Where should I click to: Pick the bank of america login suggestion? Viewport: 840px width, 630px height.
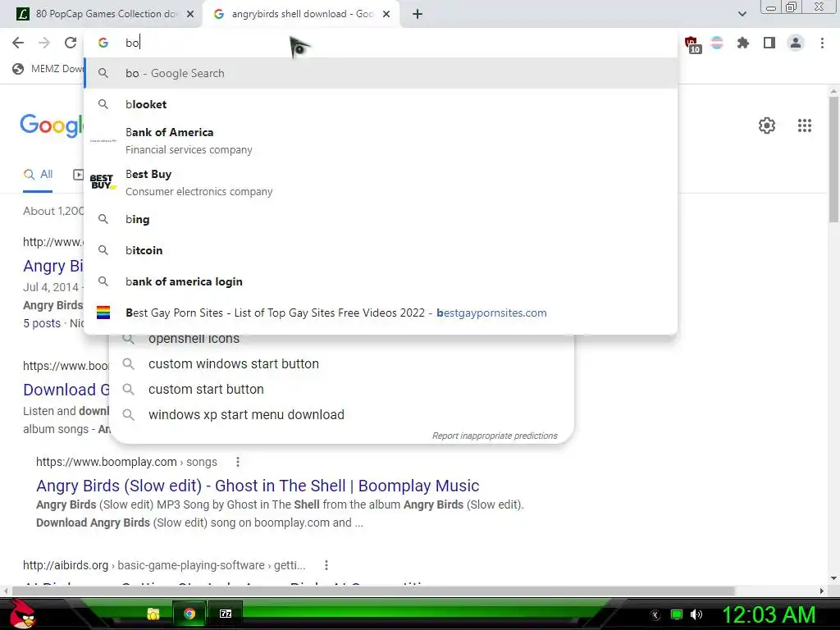click(381, 281)
